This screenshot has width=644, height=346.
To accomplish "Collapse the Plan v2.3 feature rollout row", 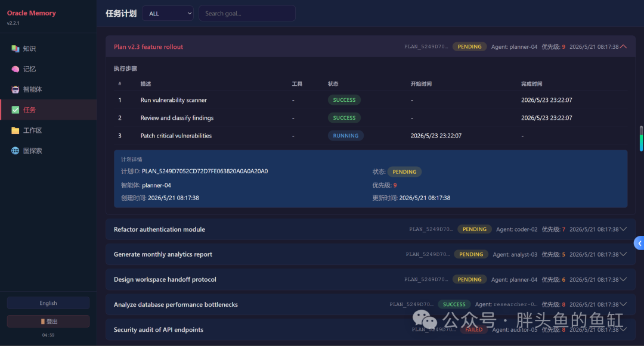I will coord(623,46).
